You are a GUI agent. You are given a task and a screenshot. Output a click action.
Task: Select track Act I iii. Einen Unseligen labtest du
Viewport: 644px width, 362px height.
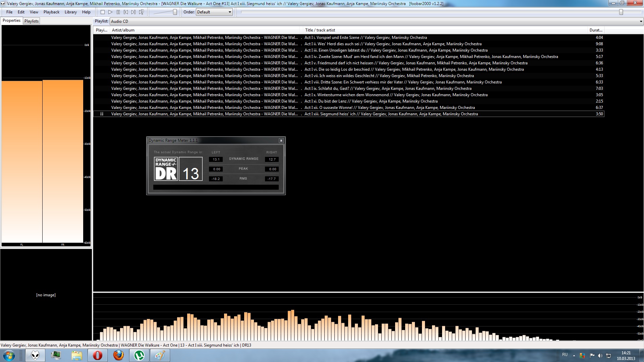point(349,50)
